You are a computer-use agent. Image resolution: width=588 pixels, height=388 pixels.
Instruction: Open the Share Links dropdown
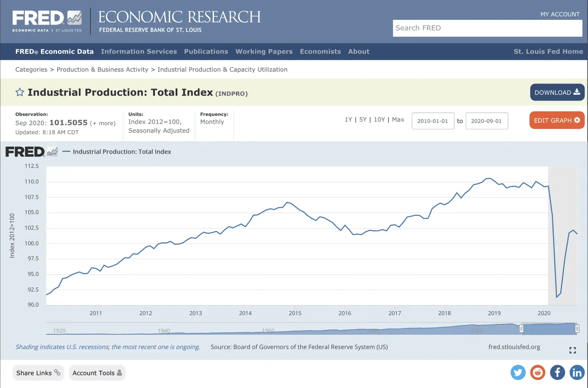click(x=38, y=373)
